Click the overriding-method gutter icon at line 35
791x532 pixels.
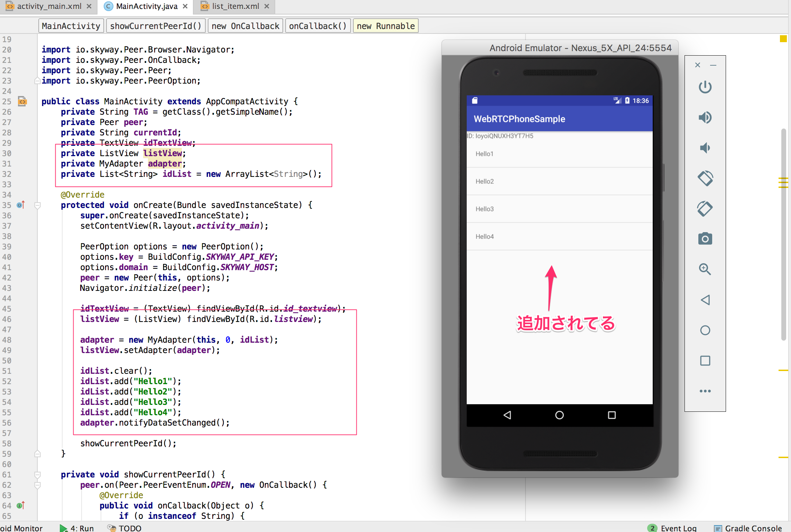[x=20, y=205]
